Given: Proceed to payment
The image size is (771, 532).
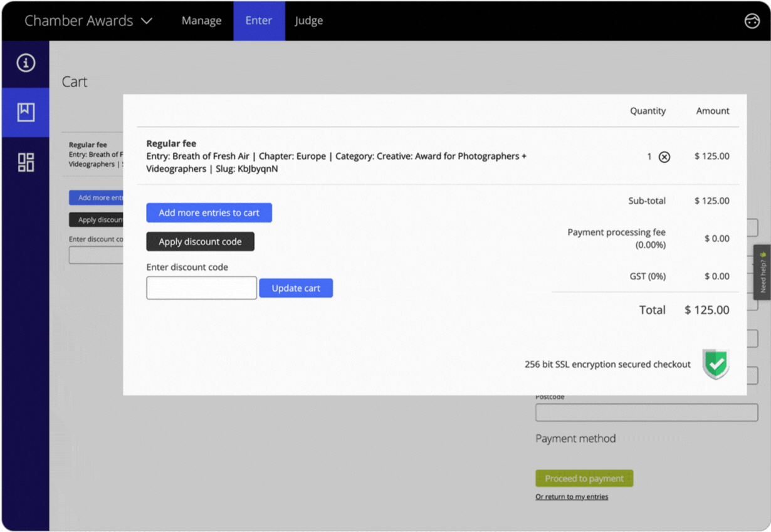Looking at the screenshot, I should 584,477.
